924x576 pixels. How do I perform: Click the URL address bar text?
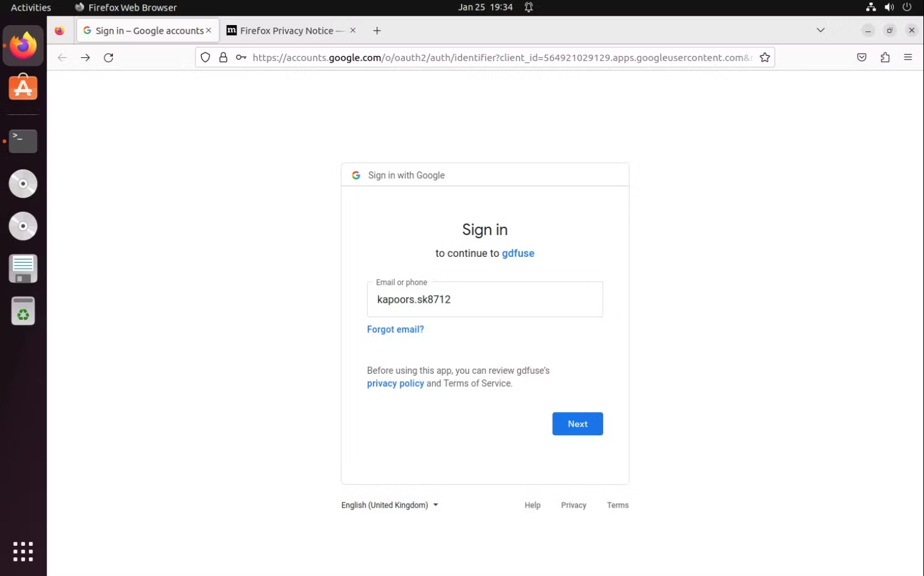pyautogui.click(x=502, y=58)
